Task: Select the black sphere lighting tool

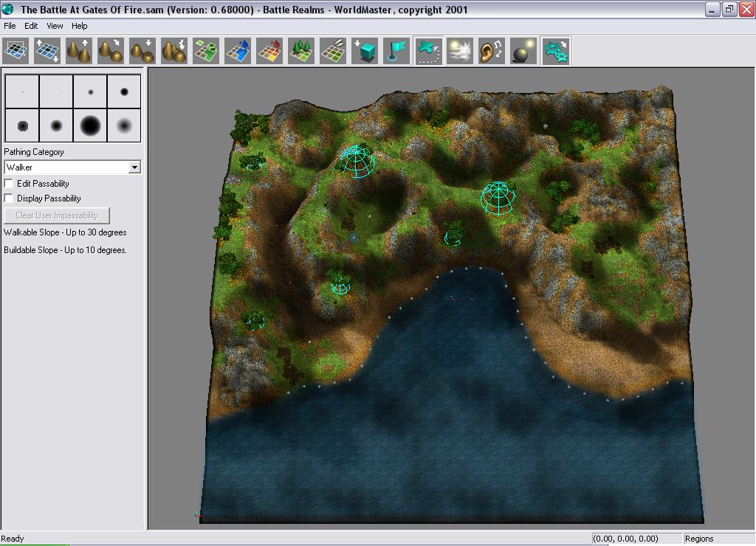Action: point(523,51)
